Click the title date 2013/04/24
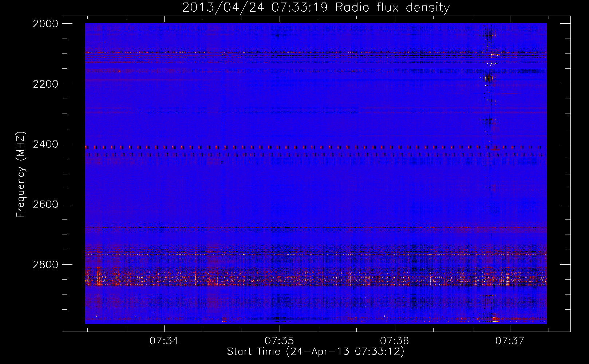The image size is (589, 364). tap(223, 7)
